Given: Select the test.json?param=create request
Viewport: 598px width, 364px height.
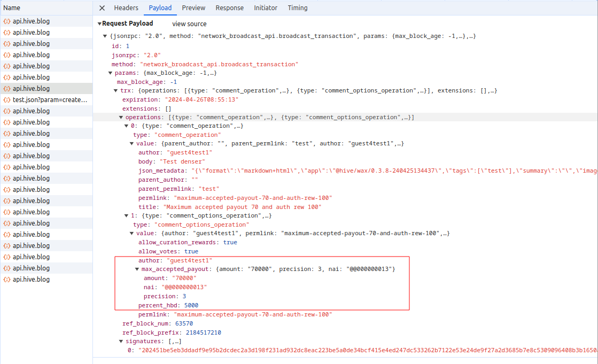Looking at the screenshot, I should click(50, 100).
